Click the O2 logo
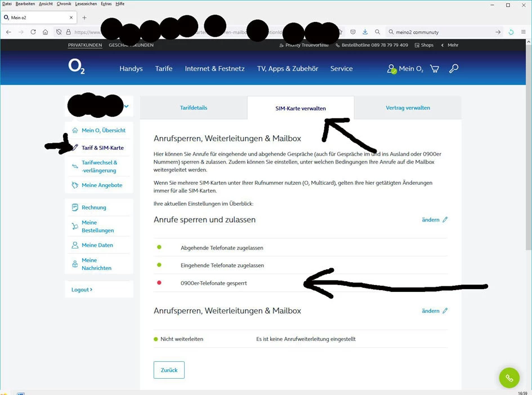This screenshot has height=395, width=532. coord(77,66)
